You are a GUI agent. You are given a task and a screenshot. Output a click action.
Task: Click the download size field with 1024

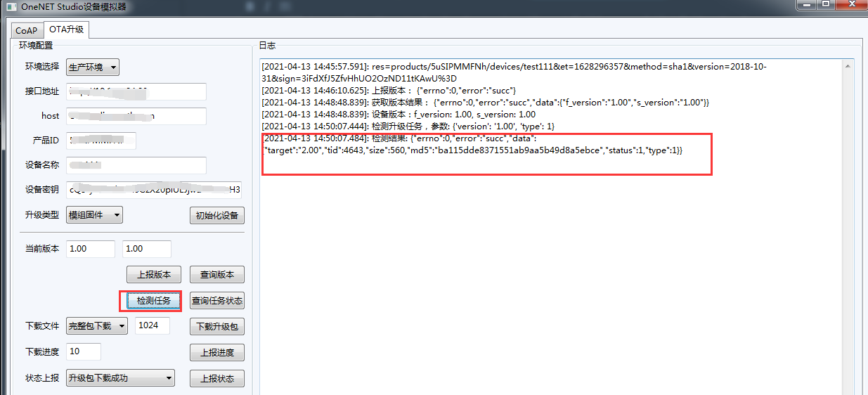(x=153, y=325)
